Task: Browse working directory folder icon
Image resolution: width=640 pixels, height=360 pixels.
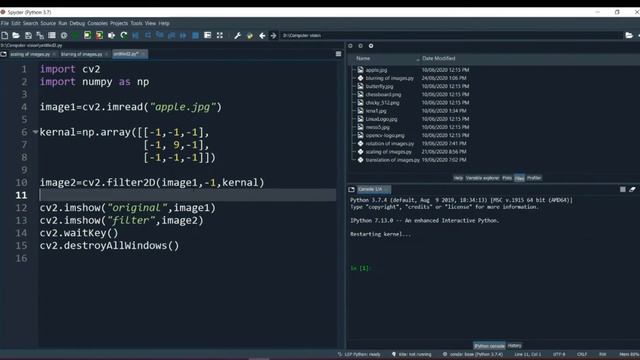Action: click(x=629, y=36)
